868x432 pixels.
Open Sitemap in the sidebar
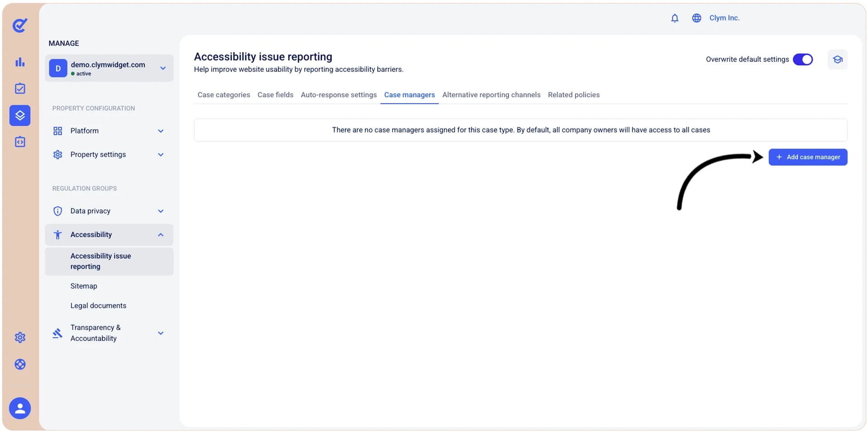[84, 286]
